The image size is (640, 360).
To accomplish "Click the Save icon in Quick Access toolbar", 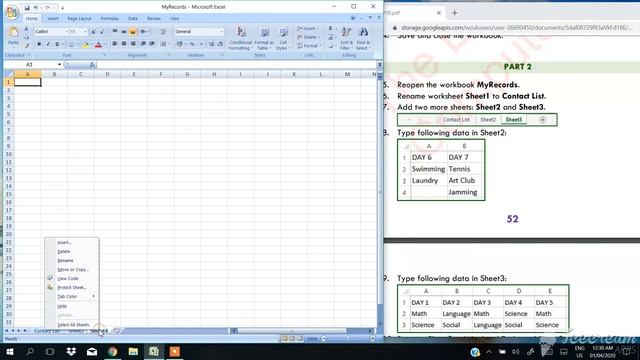I will coord(27,7).
